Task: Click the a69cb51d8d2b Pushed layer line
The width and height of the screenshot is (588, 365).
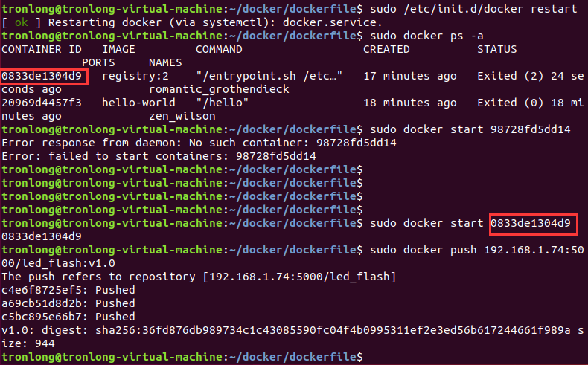Action: click(68, 303)
